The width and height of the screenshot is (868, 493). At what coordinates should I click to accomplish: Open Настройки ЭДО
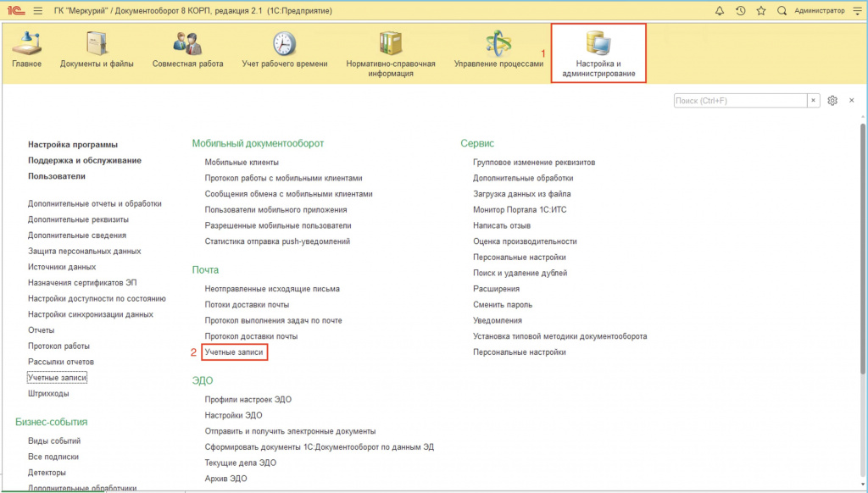(233, 416)
